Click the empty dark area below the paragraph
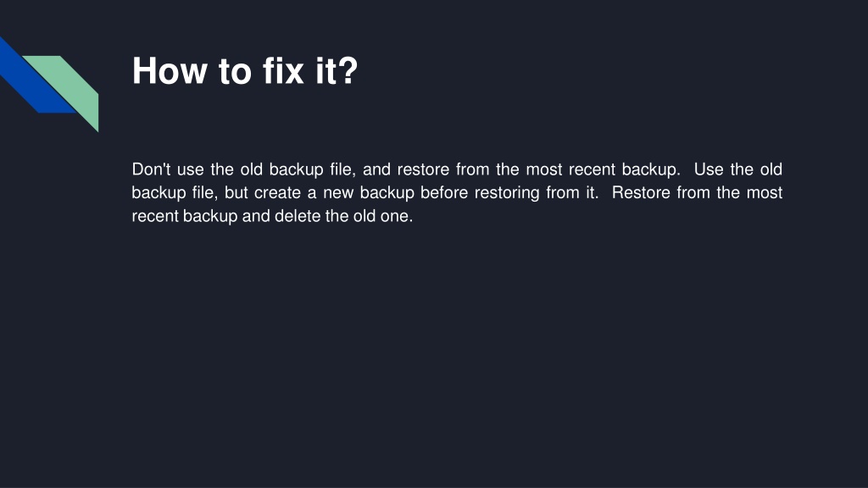The image size is (868, 488). coord(434,354)
